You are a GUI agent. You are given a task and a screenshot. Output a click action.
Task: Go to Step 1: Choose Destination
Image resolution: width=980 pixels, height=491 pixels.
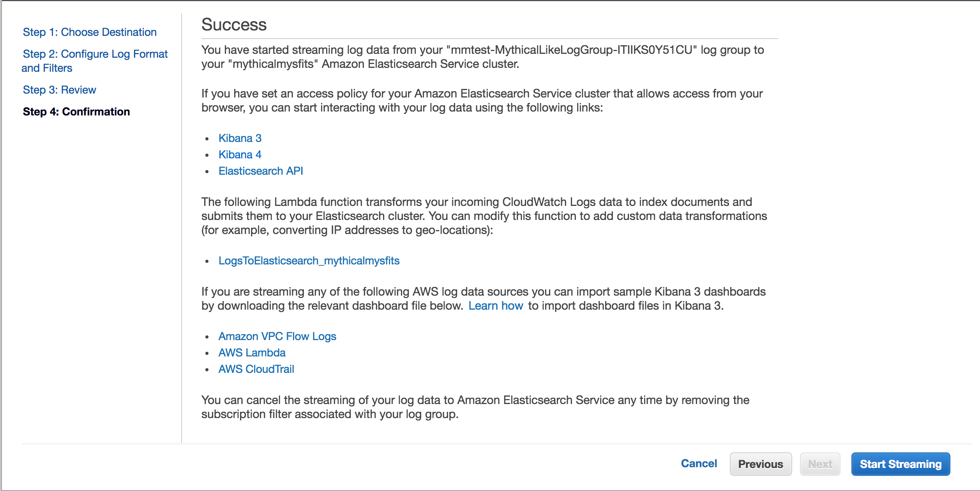point(90,32)
